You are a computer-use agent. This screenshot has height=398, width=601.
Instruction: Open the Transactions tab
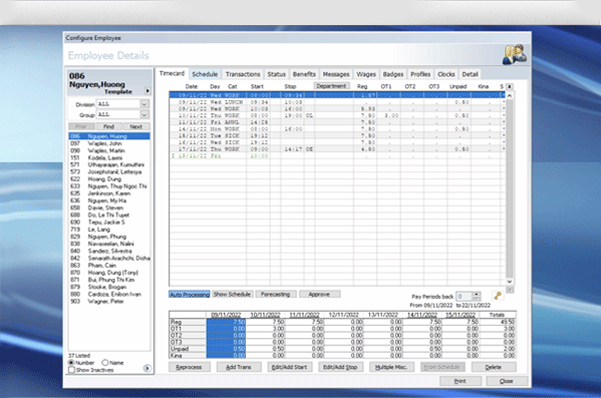pyautogui.click(x=243, y=74)
